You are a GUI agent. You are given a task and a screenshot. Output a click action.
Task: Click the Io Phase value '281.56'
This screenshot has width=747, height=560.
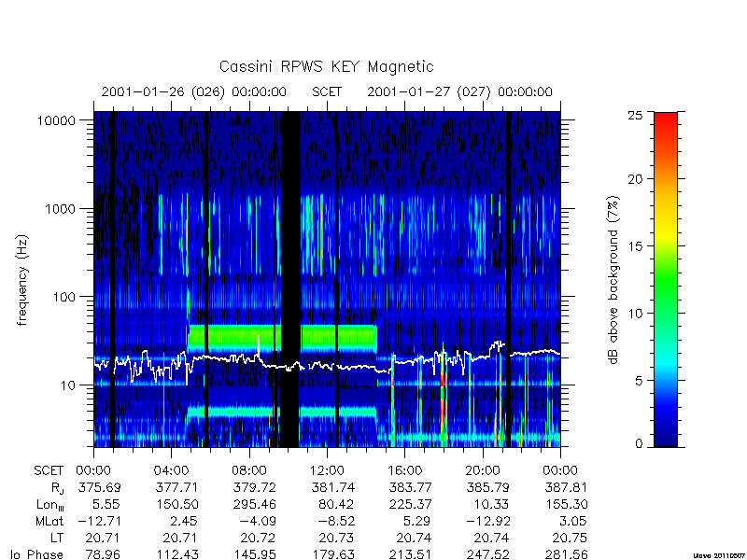click(x=567, y=554)
